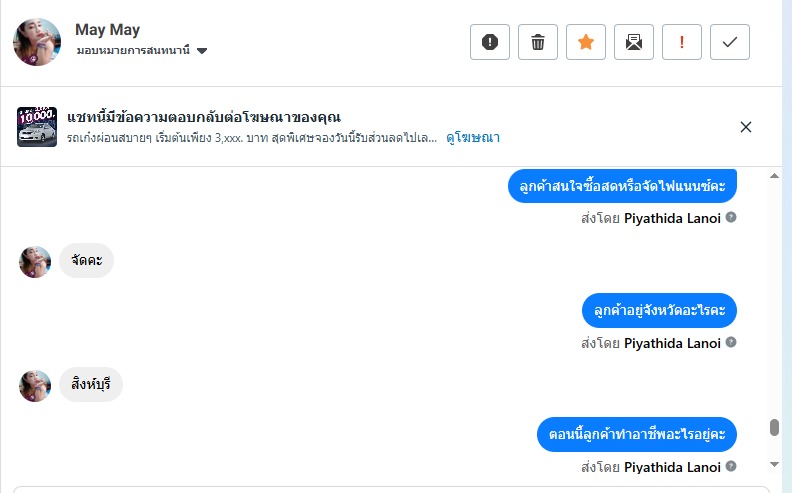Image resolution: width=792 pixels, height=493 pixels.
Task: Flag conversation with red exclamation icon
Action: pos(682,42)
